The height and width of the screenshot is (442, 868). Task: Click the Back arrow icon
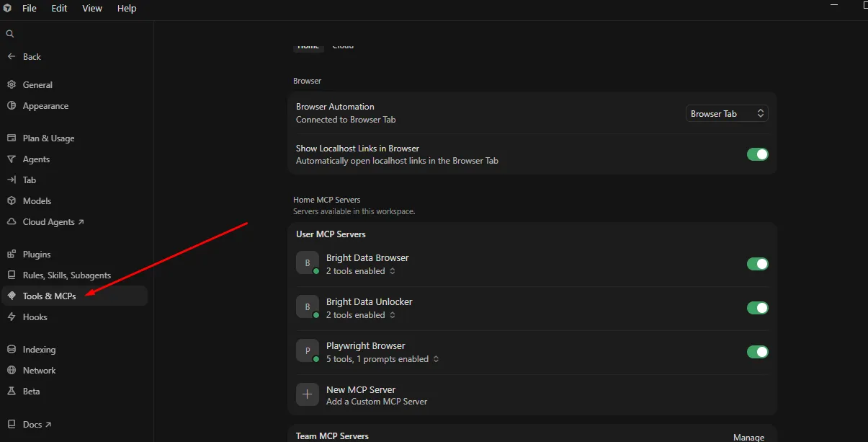point(11,57)
